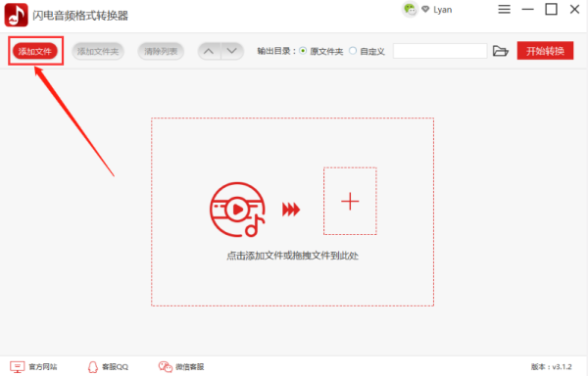Open the WeChat customer service icon

pyautogui.click(x=165, y=367)
